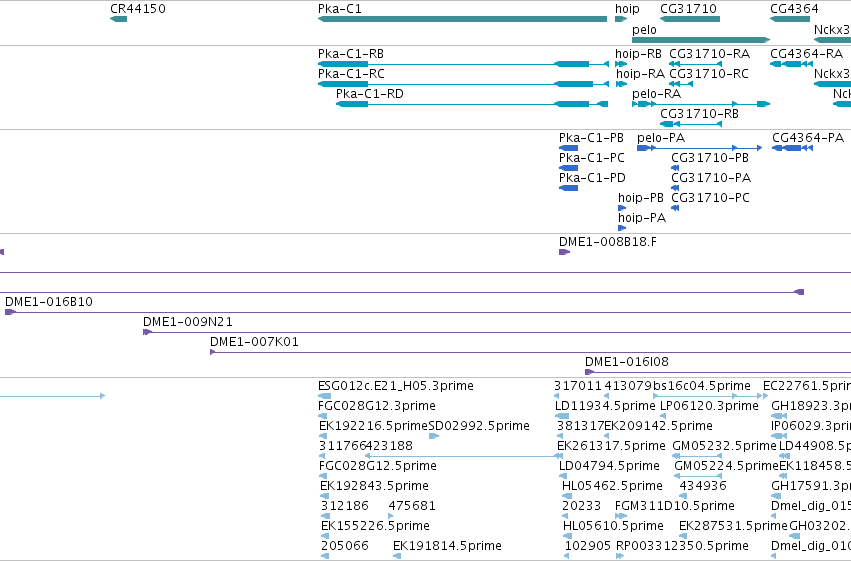
Task: Click the pelo-PA protein label
Action: point(661,138)
